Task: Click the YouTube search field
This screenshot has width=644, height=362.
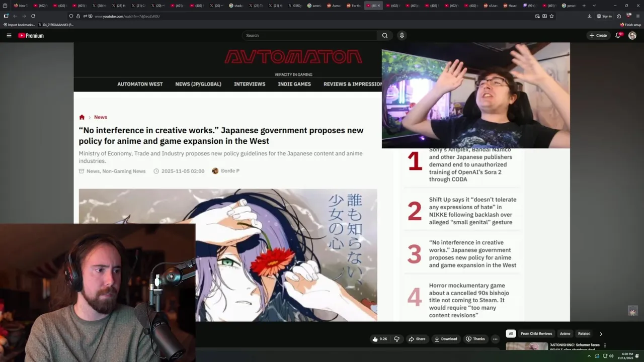Action: [309, 35]
